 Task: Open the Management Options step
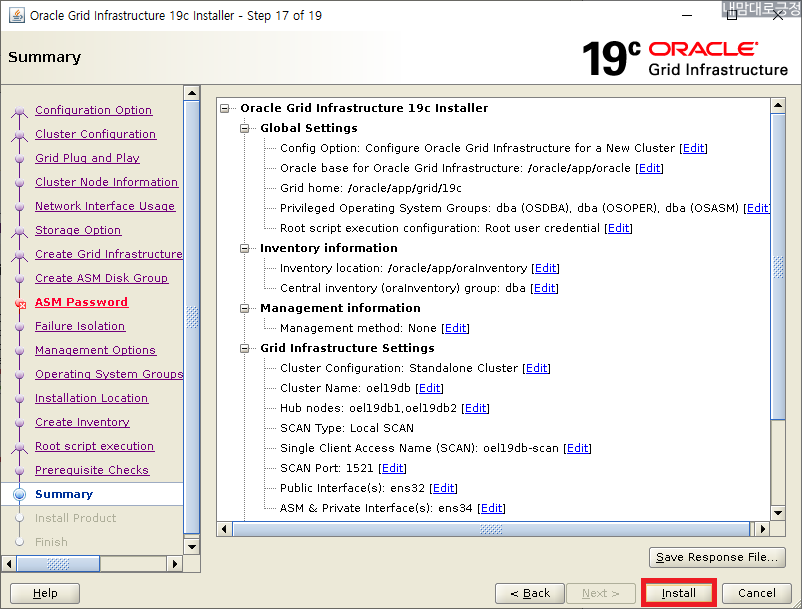point(95,350)
